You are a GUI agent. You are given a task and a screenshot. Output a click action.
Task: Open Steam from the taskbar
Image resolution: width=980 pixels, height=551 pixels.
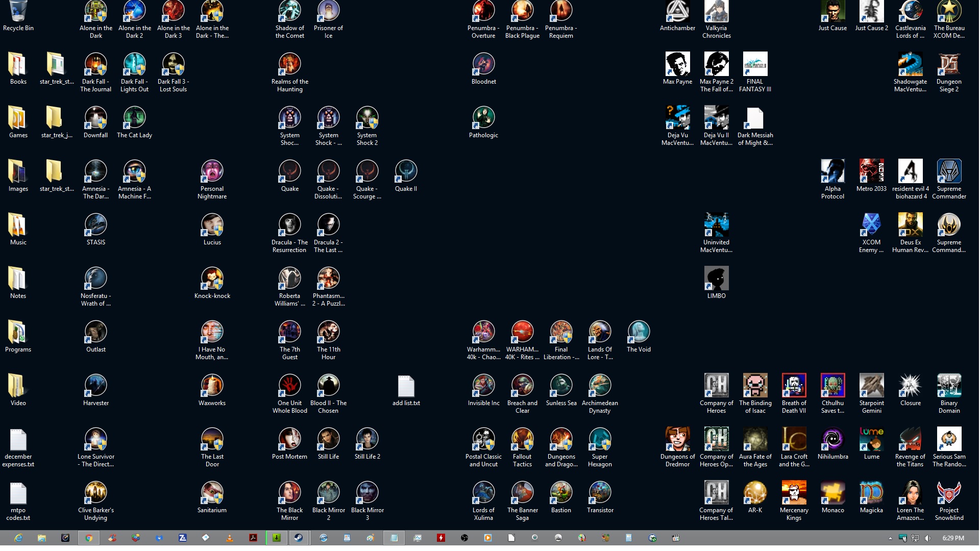299,538
